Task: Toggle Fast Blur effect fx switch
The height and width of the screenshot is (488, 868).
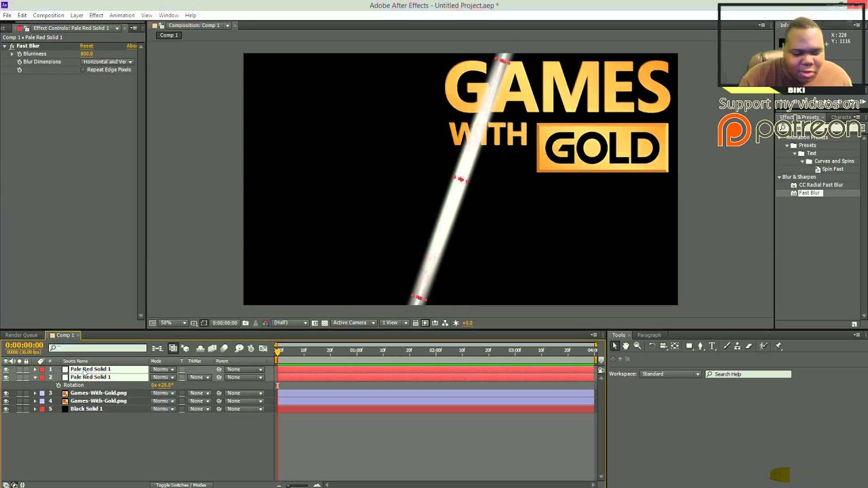Action: [x=12, y=46]
